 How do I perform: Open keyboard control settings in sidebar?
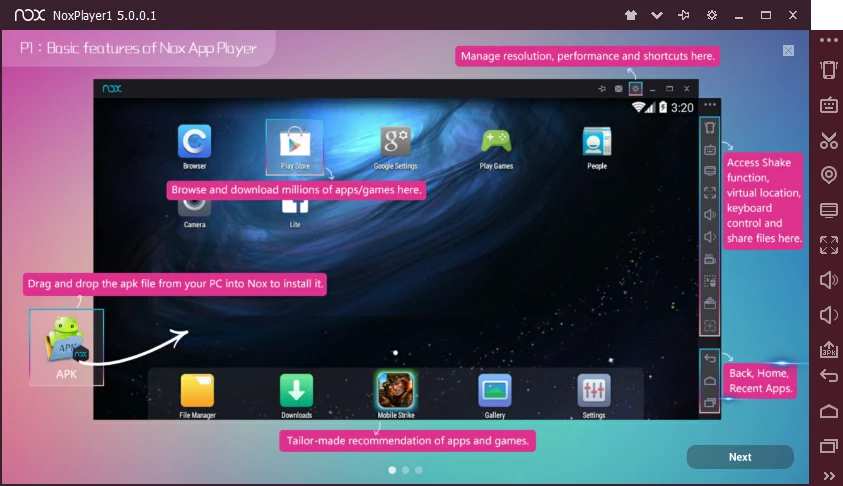[828, 105]
